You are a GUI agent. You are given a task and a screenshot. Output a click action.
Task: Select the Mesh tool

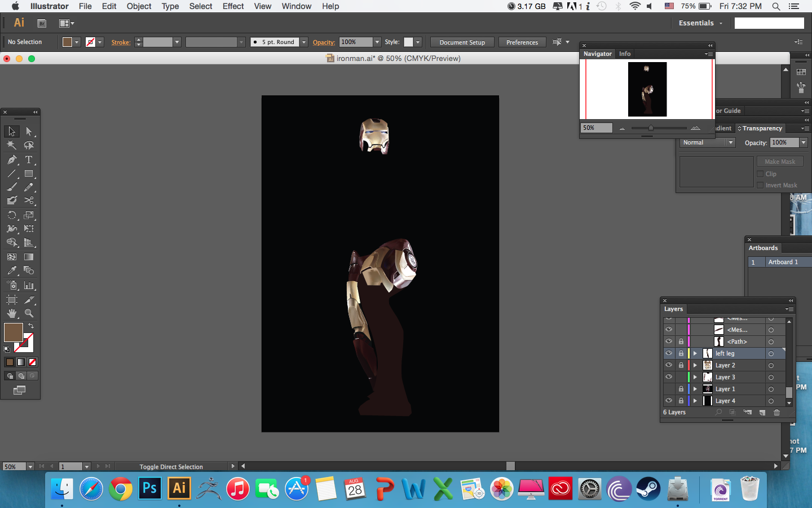(12, 257)
